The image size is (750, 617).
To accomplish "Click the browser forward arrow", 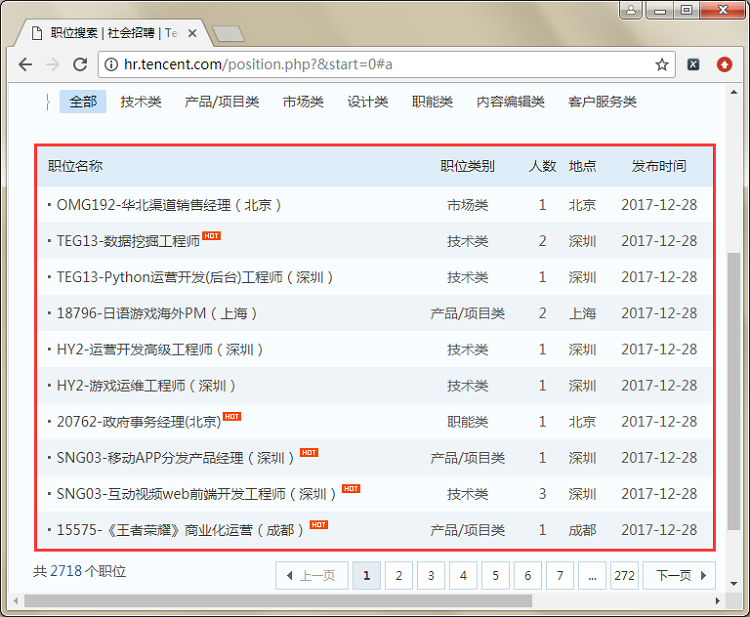I will coord(53,64).
